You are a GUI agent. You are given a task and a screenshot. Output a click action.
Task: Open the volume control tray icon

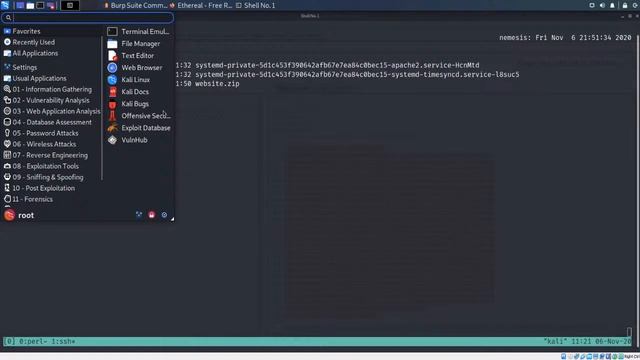(x=602, y=5)
